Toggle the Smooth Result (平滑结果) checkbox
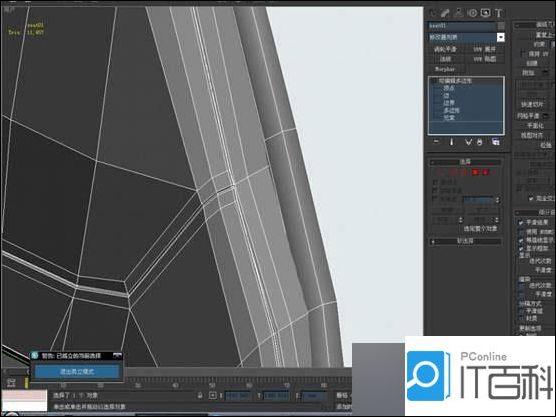 coord(521,223)
